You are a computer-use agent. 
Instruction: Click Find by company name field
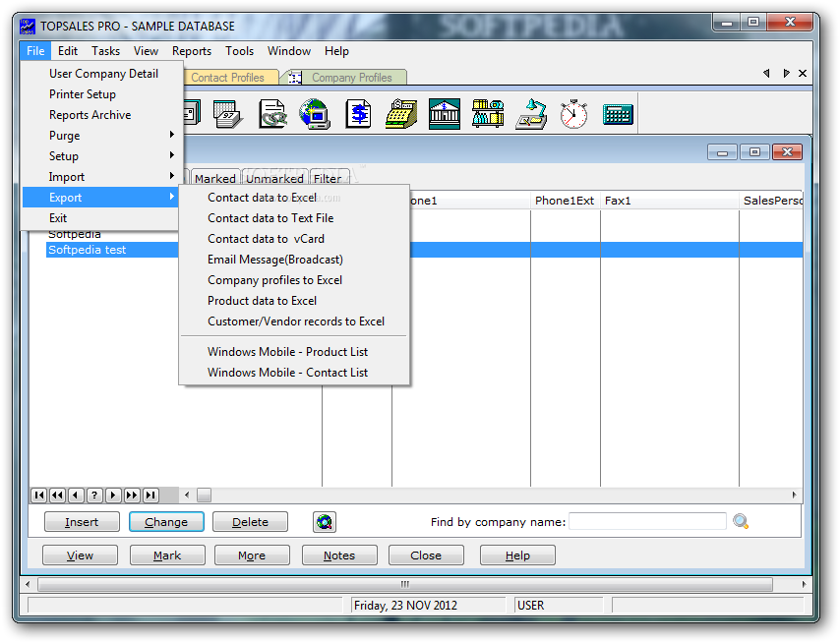647,521
